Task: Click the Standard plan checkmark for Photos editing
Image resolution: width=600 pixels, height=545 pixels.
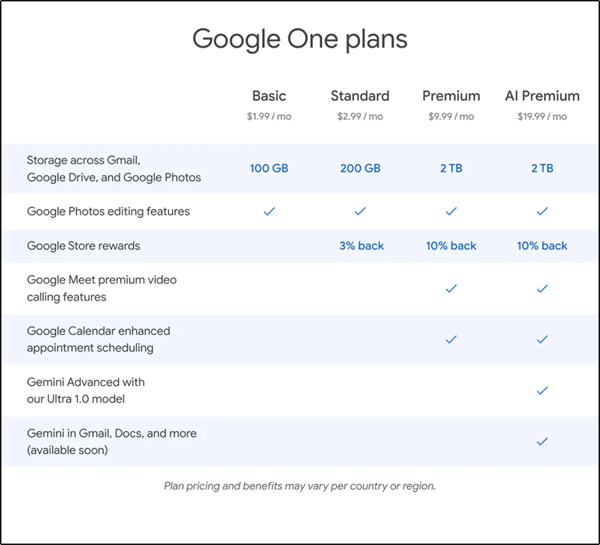Action: point(360,211)
